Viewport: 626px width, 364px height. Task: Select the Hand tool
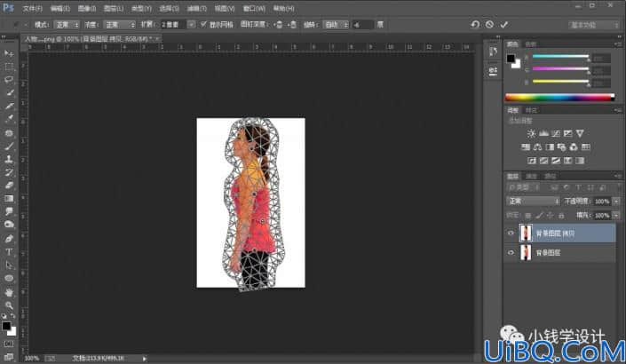9,292
